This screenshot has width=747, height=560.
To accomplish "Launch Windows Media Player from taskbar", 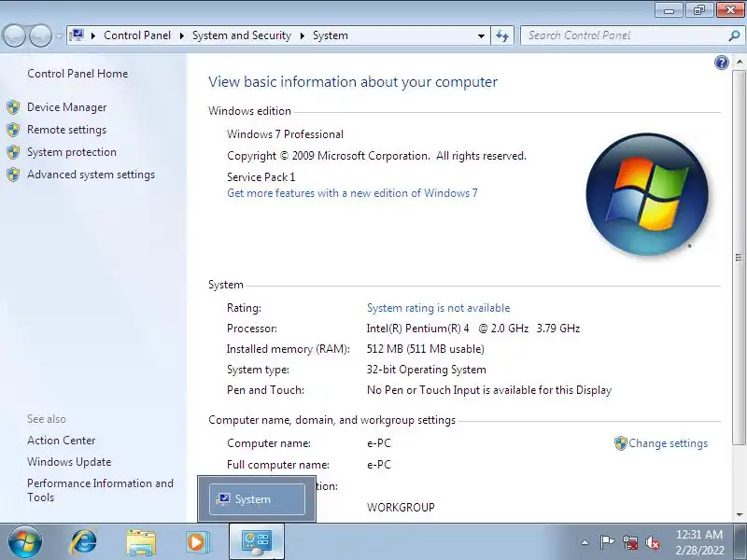I will click(x=197, y=542).
